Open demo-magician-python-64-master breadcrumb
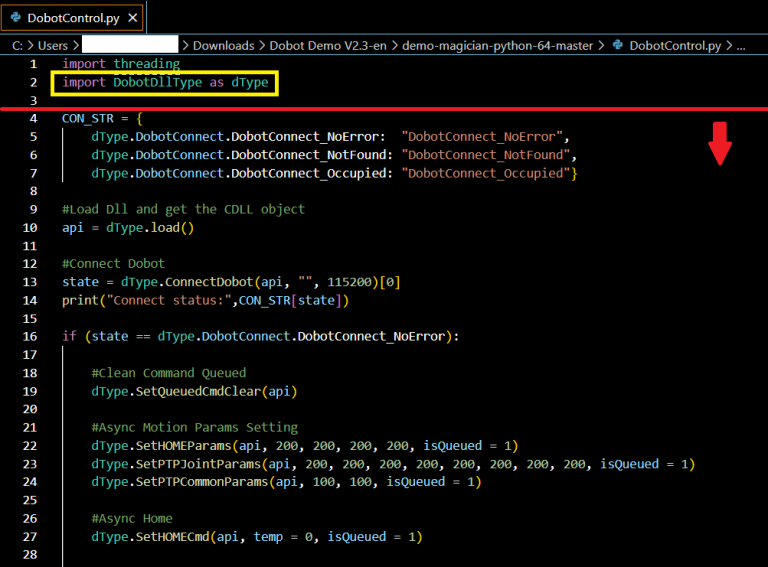 coord(497,46)
